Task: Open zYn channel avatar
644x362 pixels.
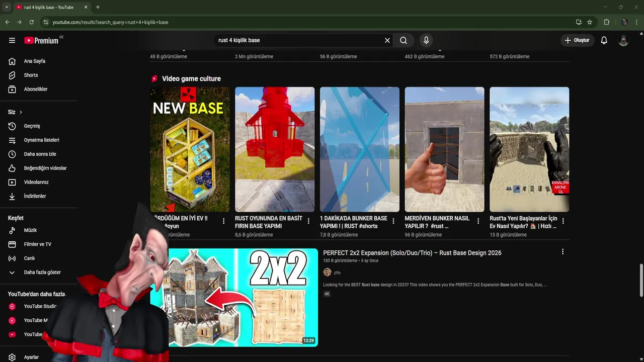Action: point(328,273)
